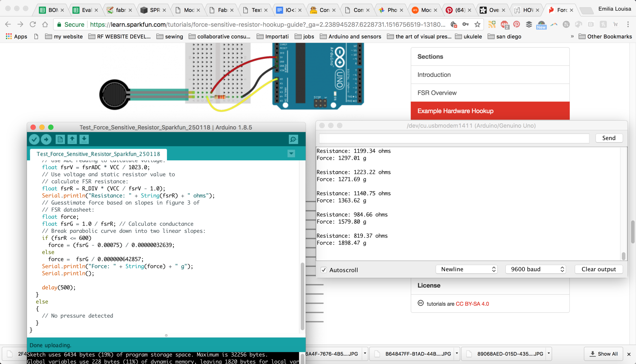
Task: Save the sketch with the down-arrow icon
Action: point(84,139)
